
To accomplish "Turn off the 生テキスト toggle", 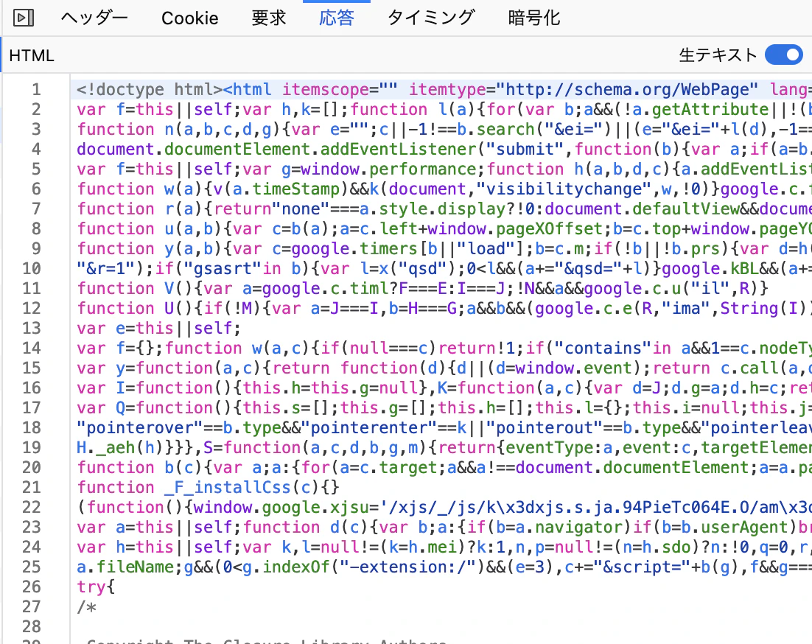I will pos(783,55).
